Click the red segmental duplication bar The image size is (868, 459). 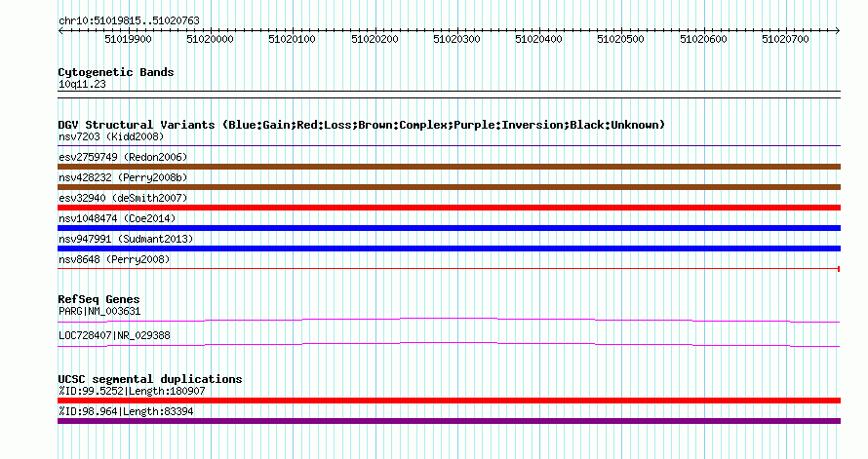click(x=449, y=401)
